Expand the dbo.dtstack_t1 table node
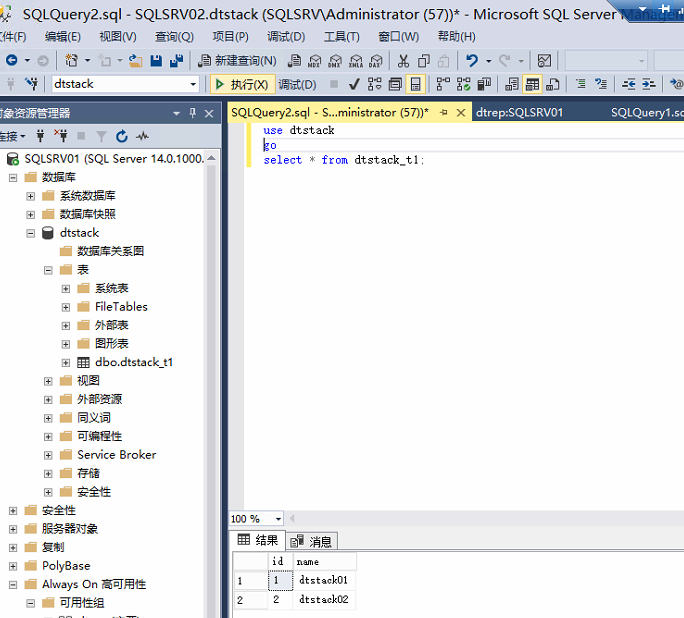 pos(66,363)
